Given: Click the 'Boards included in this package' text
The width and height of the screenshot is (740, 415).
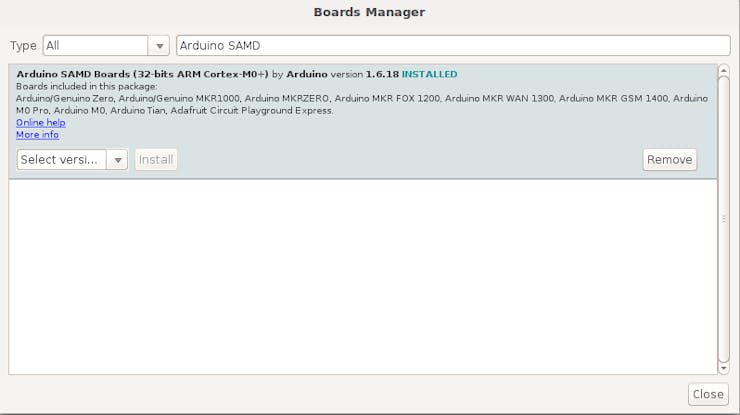Looking at the screenshot, I should click(x=86, y=86).
